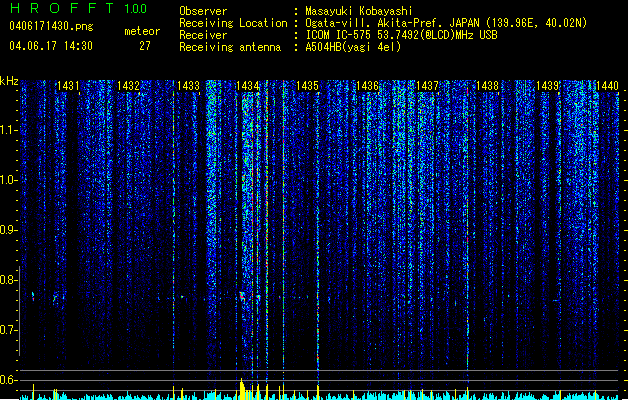Click the tallest yellow peak in the bottom signal strip
Image resolution: width=629 pixels, height=400 pixels.
point(241,388)
